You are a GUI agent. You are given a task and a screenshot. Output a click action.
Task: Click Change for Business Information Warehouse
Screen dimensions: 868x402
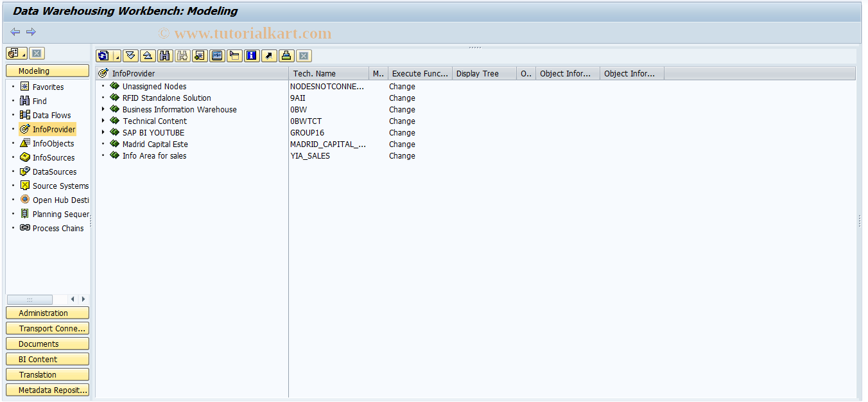(402, 109)
